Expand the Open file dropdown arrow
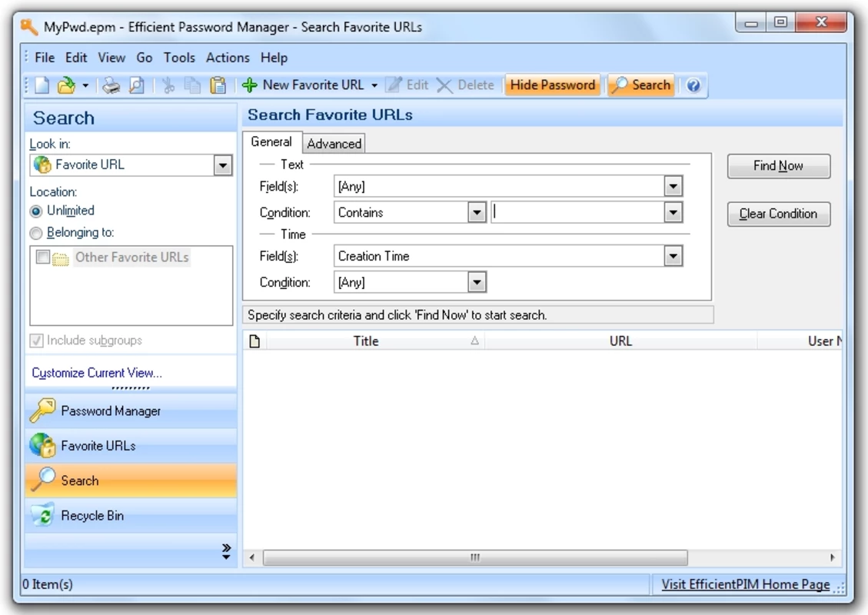The height and width of the screenshot is (615, 868). click(85, 85)
